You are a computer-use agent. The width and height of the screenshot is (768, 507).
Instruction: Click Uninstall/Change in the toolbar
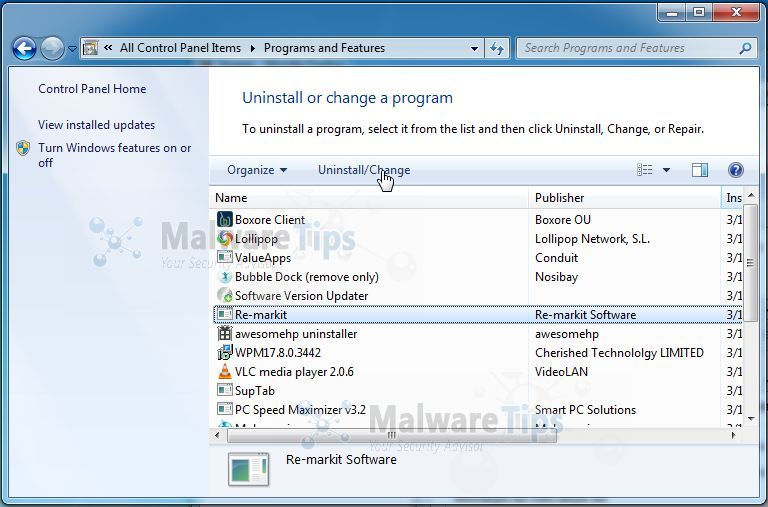(364, 170)
